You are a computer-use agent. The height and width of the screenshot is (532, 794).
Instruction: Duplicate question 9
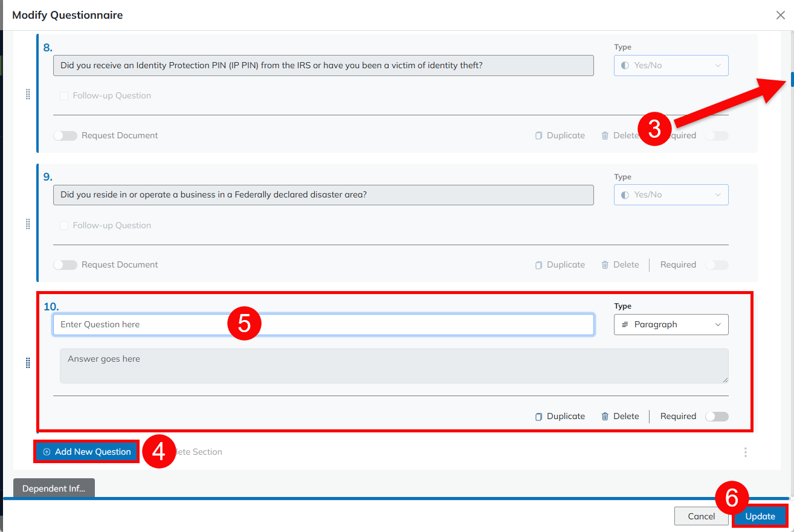[x=560, y=264]
